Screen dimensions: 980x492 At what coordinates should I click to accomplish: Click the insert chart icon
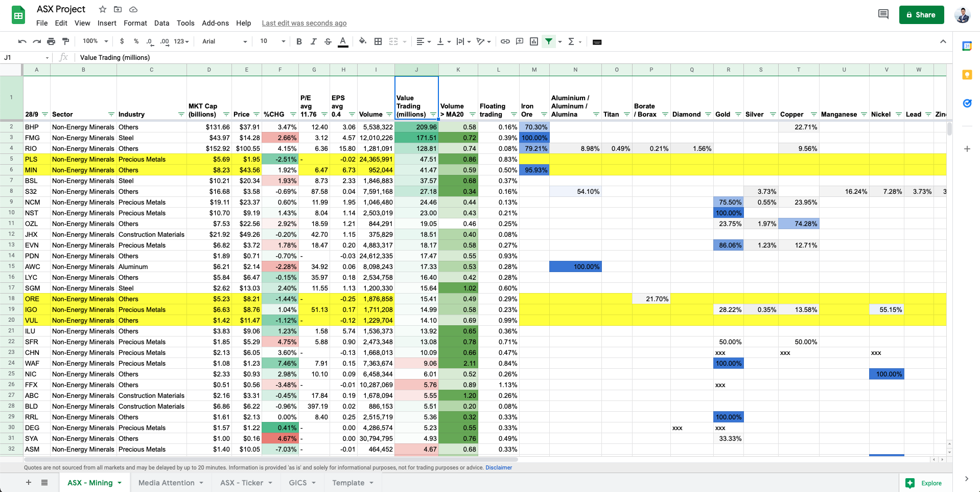534,41
